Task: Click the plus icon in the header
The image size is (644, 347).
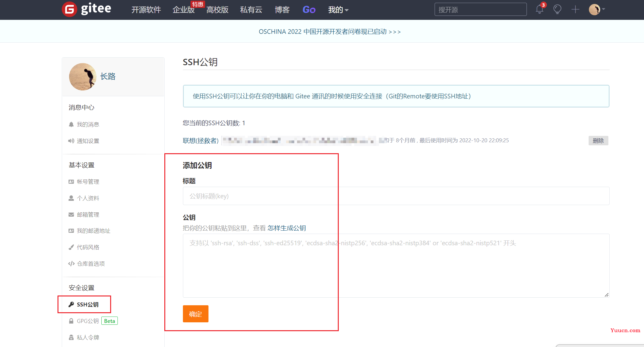Action: (575, 9)
